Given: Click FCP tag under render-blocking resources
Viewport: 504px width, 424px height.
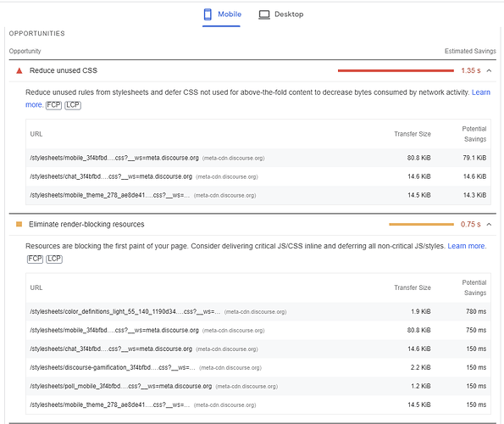Looking at the screenshot, I should point(35,259).
